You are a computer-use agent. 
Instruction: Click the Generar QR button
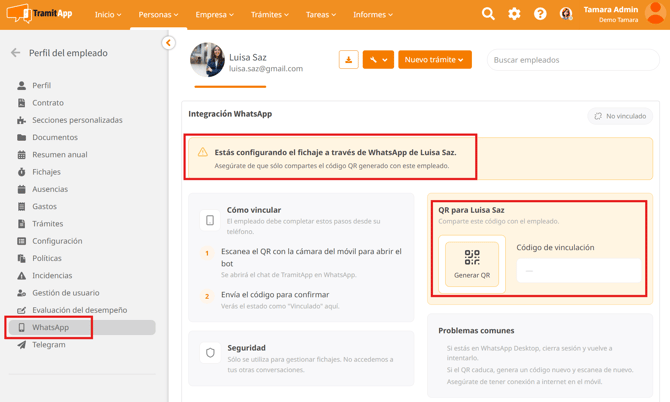click(x=472, y=264)
